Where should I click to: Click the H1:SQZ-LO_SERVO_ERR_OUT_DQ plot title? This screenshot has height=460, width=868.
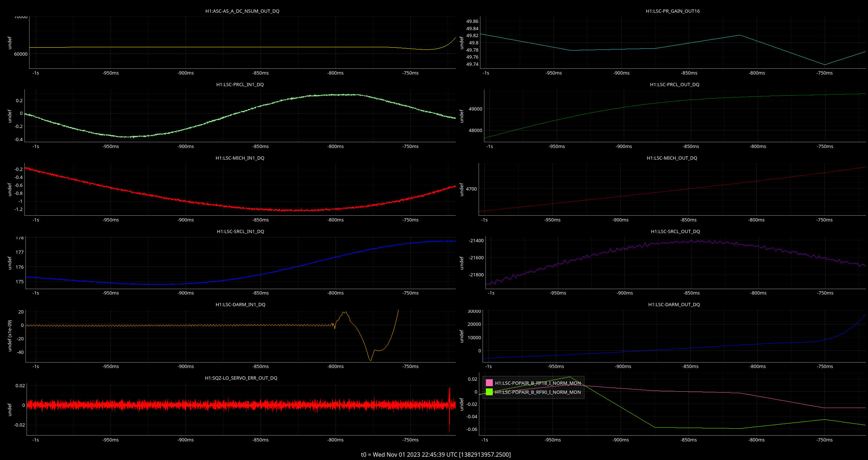241,378
